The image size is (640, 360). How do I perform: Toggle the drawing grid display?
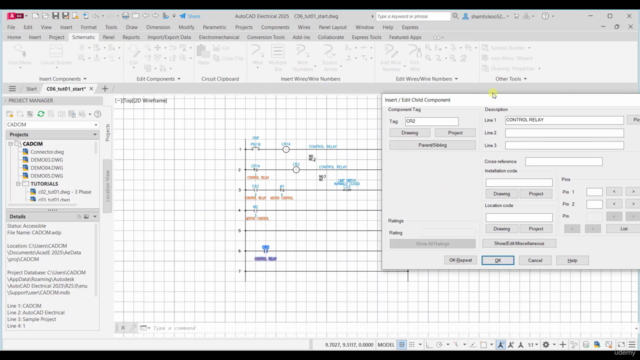click(x=402, y=345)
